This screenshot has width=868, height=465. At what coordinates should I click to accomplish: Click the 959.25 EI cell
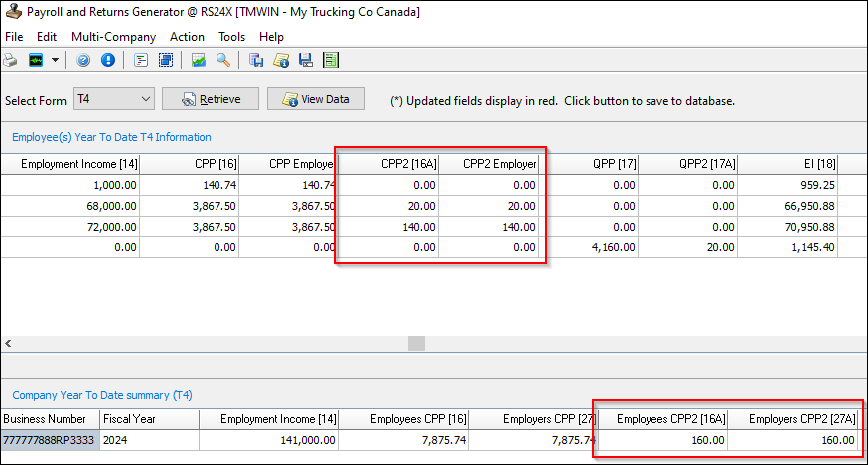787,185
